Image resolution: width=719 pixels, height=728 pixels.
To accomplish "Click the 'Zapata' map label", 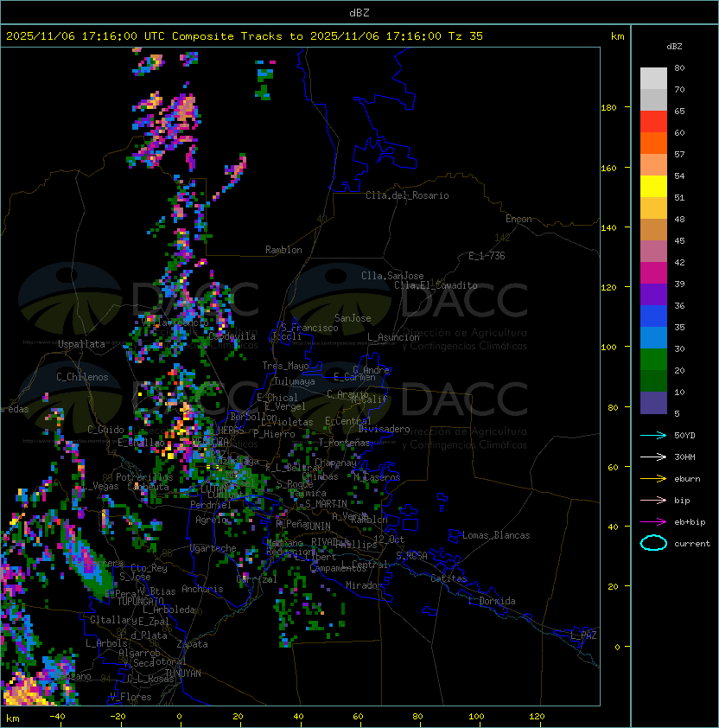I will coord(192,644).
